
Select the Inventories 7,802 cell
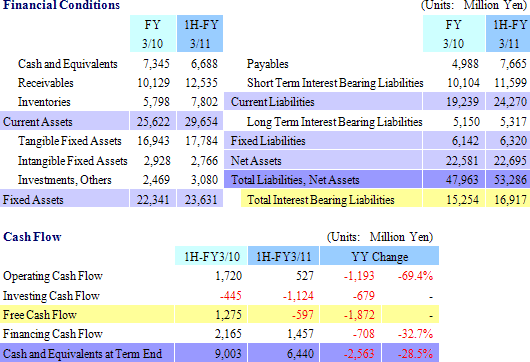pos(204,102)
